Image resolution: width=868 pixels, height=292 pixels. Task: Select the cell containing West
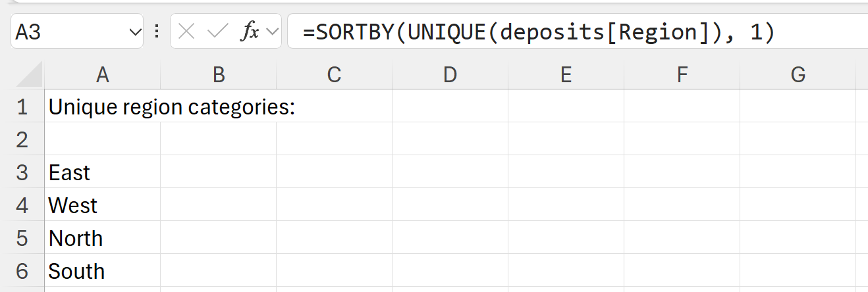point(102,205)
